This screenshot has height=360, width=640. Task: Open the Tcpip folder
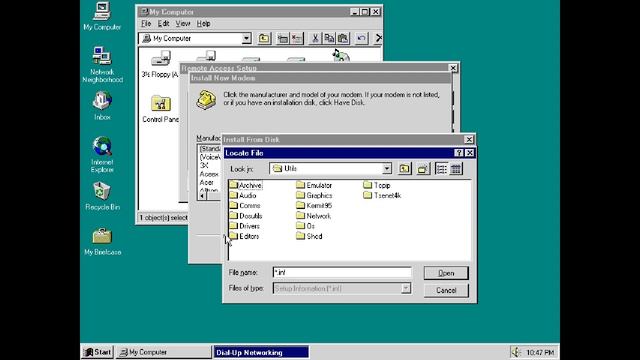tap(377, 185)
